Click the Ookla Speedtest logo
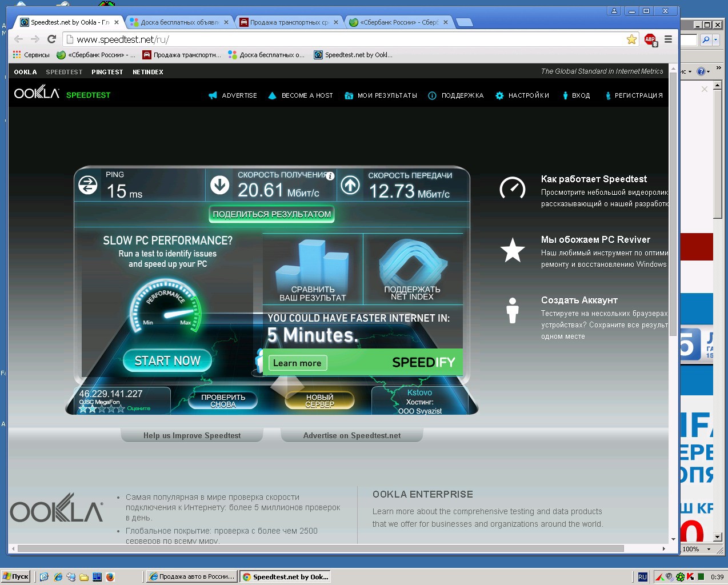The height and width of the screenshot is (585, 728). (x=62, y=94)
